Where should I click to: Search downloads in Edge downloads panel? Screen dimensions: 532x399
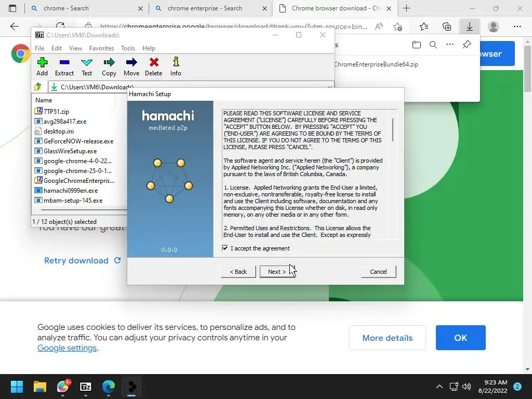pos(433,45)
